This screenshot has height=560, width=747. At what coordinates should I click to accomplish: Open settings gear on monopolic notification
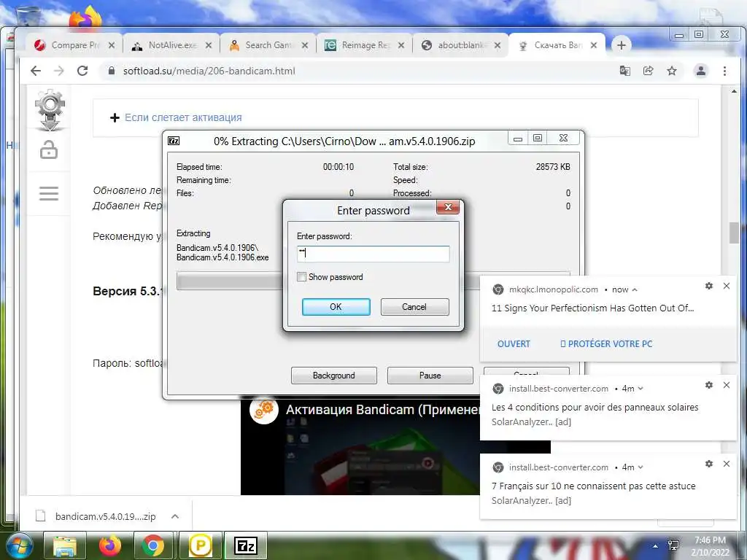click(x=709, y=286)
